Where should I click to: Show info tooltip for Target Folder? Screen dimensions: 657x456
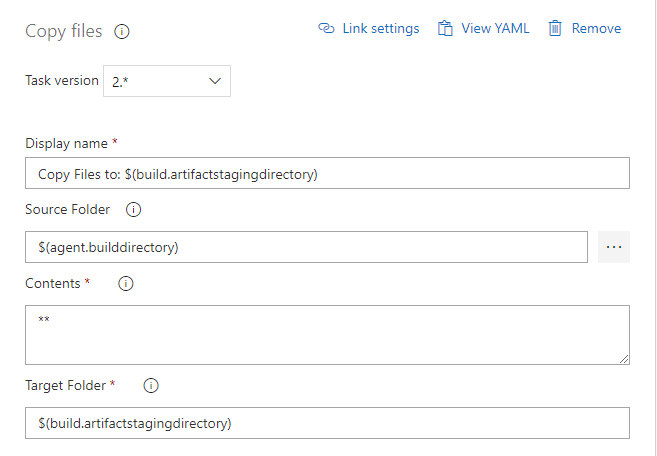[x=150, y=385]
